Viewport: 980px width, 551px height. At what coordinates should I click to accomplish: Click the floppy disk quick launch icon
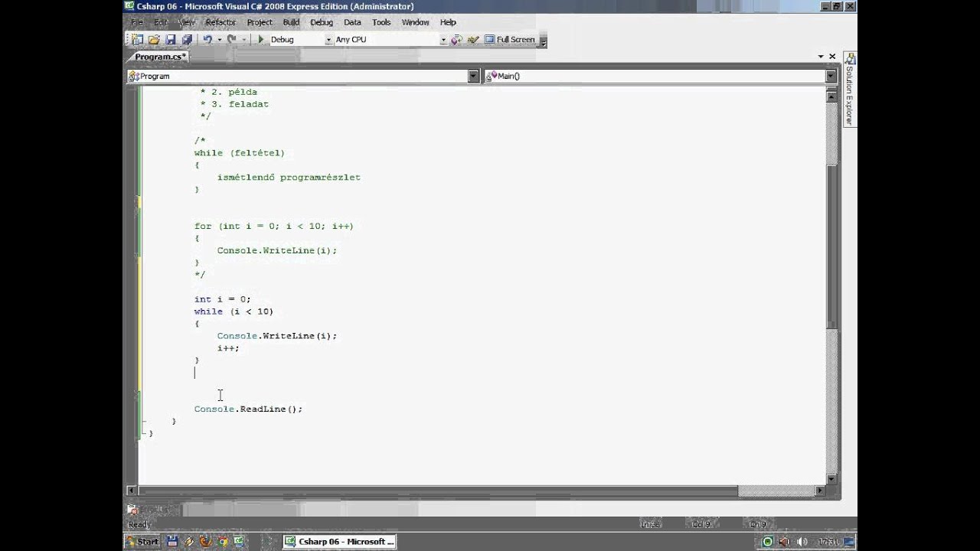tap(172, 542)
